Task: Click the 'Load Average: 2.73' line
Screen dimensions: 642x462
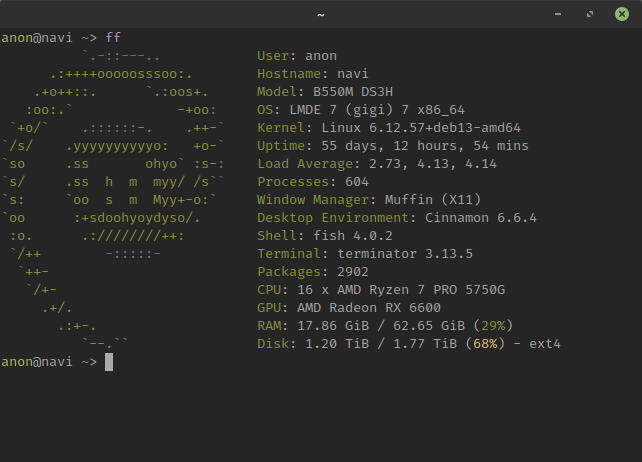Action: 377,164
